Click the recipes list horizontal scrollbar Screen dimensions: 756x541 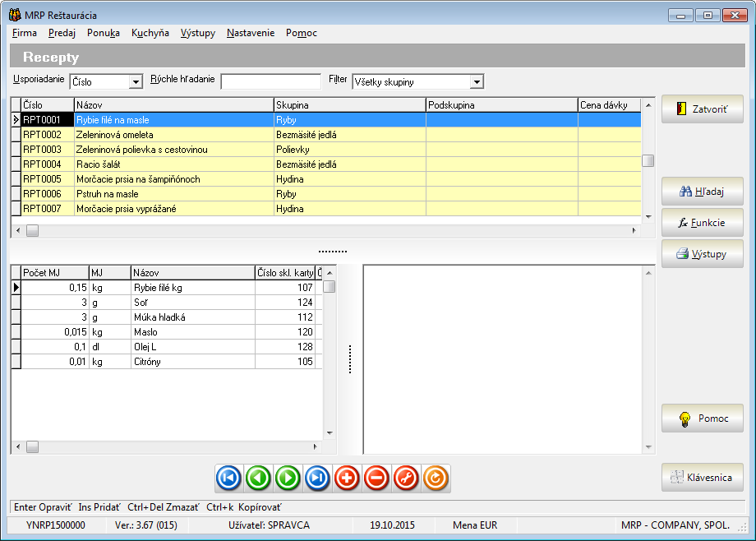pyautogui.click(x=329, y=231)
